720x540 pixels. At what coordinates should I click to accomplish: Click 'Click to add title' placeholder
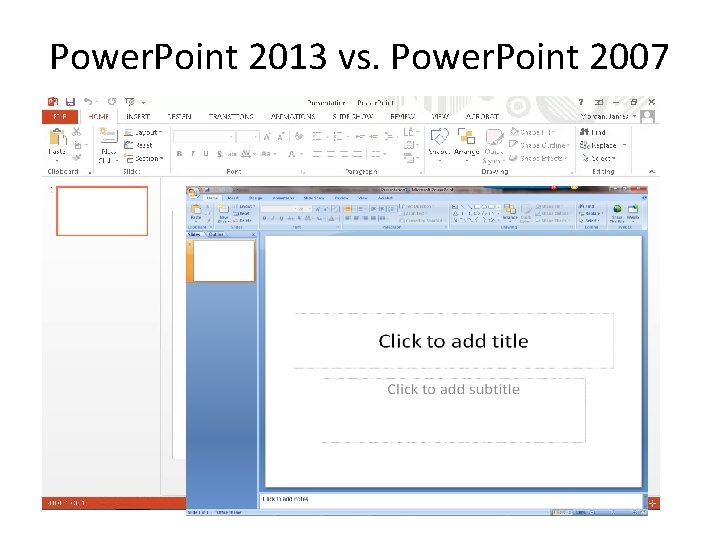click(x=453, y=341)
